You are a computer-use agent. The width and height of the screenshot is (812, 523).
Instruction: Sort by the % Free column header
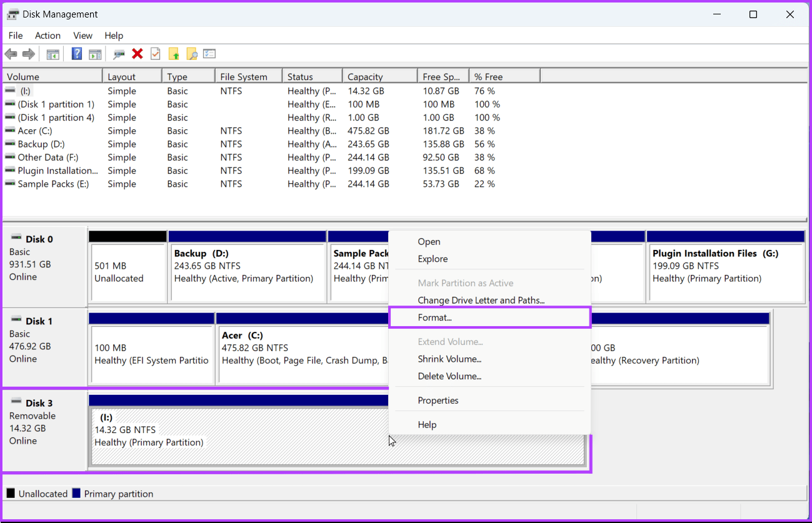tap(504, 77)
